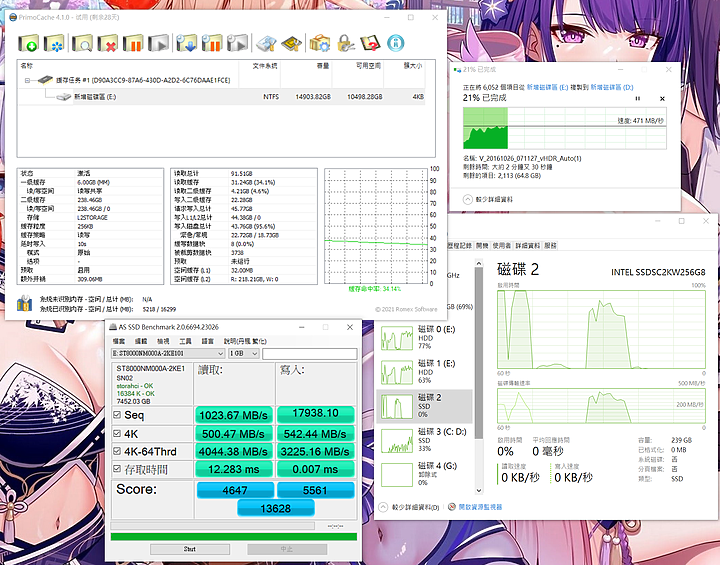This screenshot has width=720, height=565.
Task: Switch to 服務 tab in Task Manager
Action: 550,246
